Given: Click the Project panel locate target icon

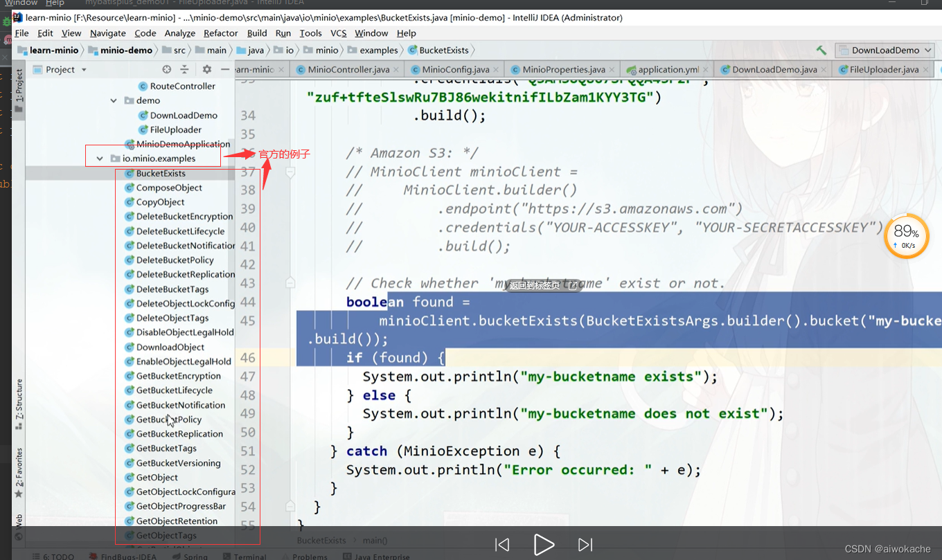Looking at the screenshot, I should pos(166,69).
